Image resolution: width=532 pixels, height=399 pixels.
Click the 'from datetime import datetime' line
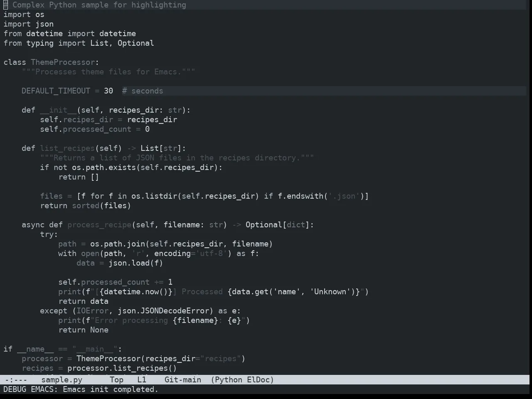pyautogui.click(x=69, y=34)
